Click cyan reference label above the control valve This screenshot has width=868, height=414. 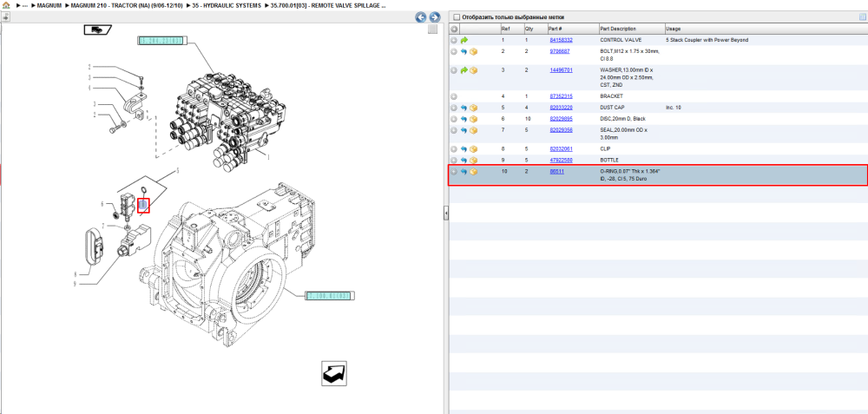coord(162,41)
